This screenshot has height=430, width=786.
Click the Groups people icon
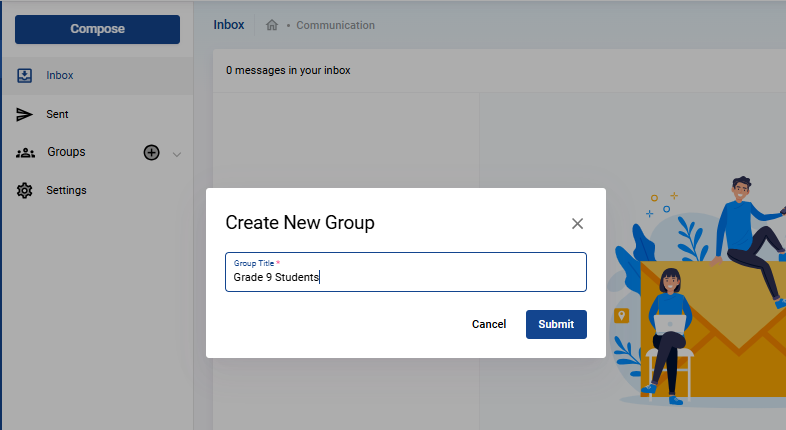pyautogui.click(x=25, y=152)
